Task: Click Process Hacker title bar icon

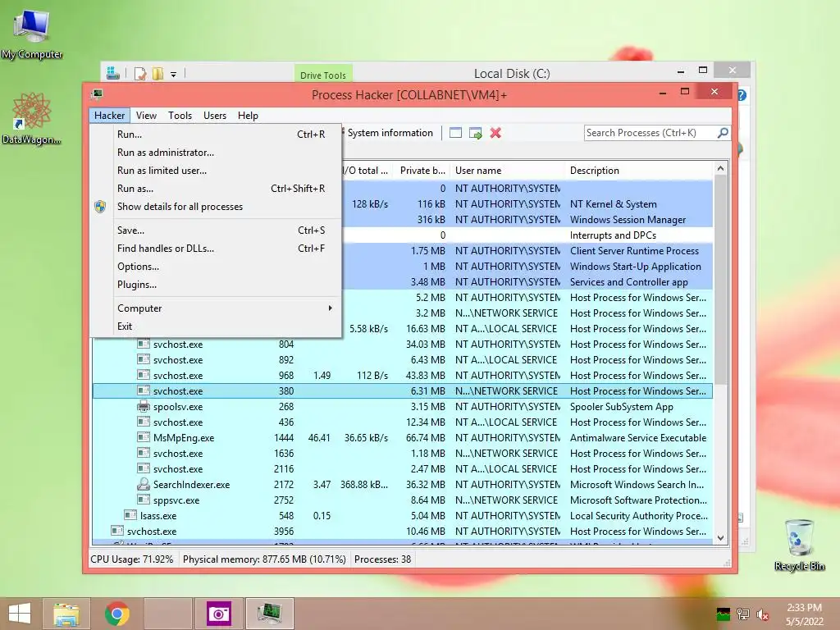Action: click(97, 94)
